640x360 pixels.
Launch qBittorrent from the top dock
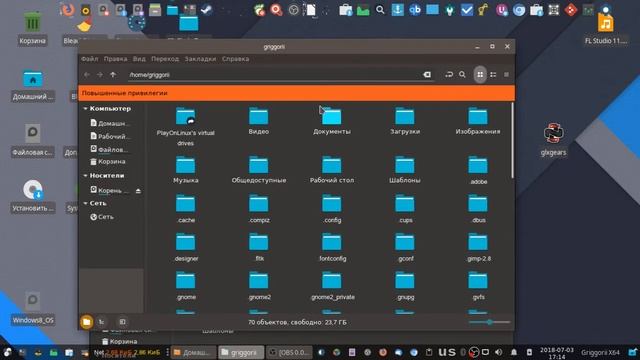(x=415, y=9)
